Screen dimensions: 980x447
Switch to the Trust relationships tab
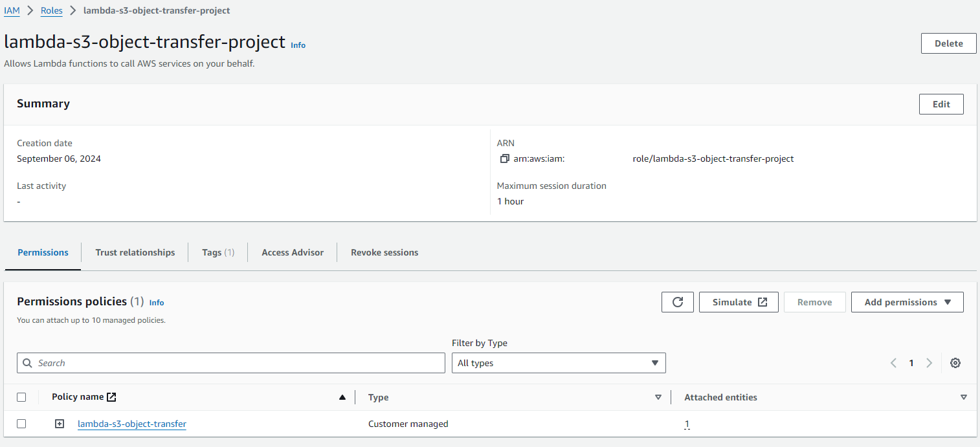[135, 252]
